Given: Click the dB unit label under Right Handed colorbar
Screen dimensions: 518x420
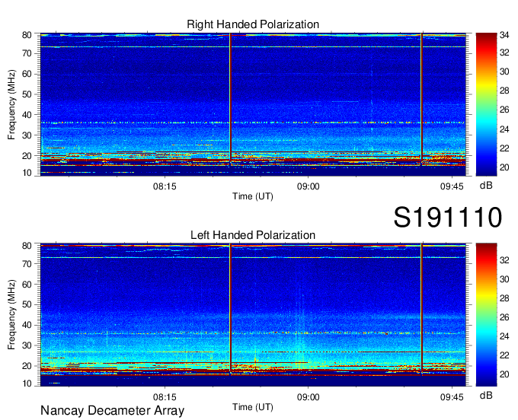Looking at the screenshot, I should (x=486, y=186).
